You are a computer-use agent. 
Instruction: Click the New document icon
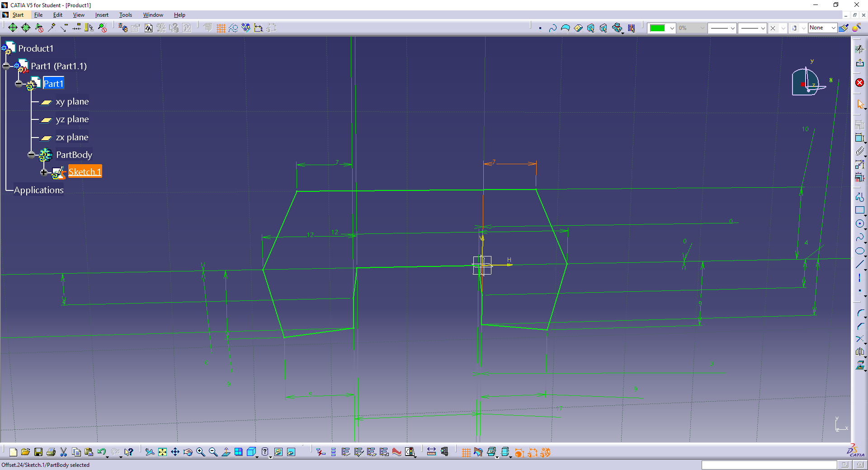click(x=13, y=452)
